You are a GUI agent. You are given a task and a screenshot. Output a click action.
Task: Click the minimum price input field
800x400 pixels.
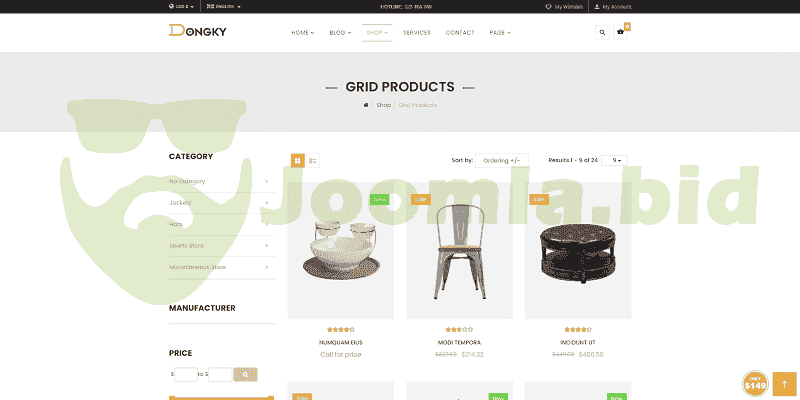click(x=186, y=374)
